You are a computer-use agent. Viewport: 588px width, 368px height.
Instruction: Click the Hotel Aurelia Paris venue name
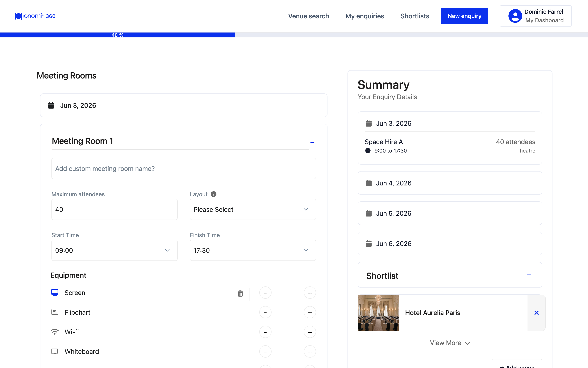coord(432,313)
